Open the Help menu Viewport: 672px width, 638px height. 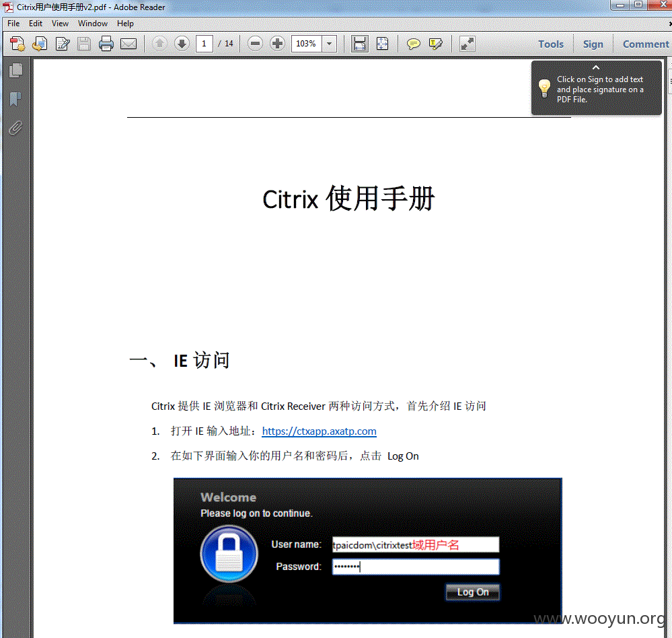125,24
